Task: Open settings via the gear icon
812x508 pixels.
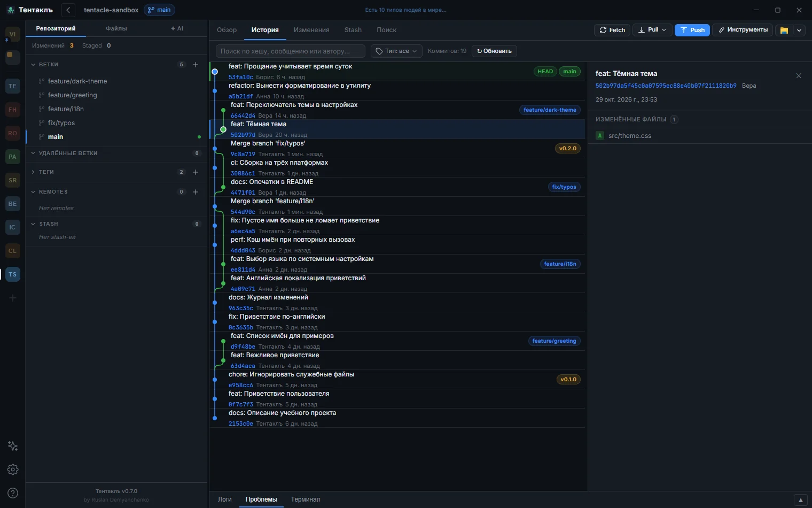Action: (x=13, y=469)
